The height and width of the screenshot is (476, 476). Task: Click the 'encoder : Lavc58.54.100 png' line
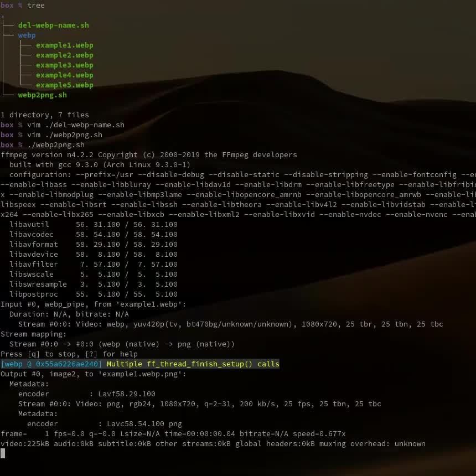pos(105,424)
